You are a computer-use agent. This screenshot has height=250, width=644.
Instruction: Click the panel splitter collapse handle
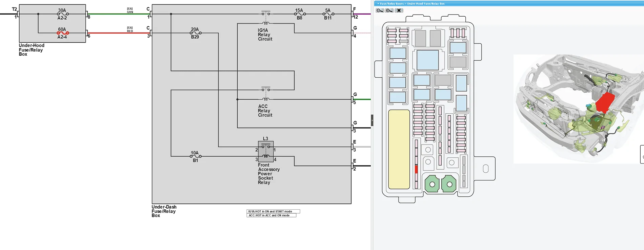point(372,120)
